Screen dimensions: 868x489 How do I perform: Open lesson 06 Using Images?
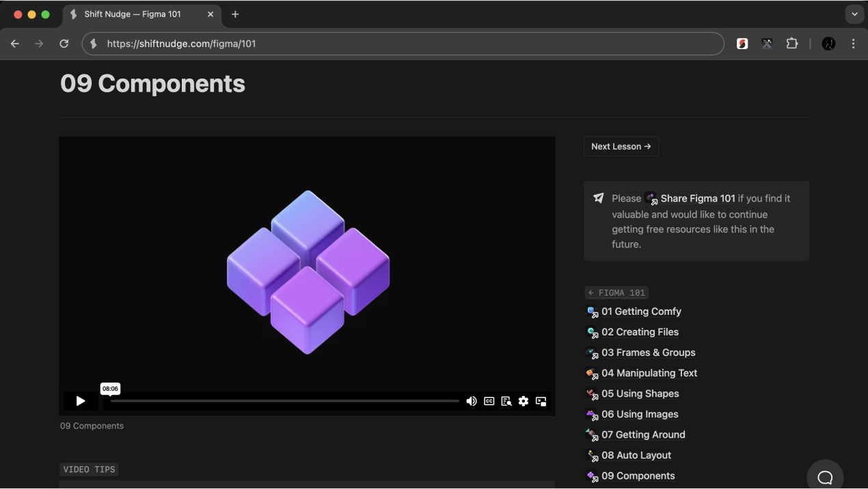coord(640,414)
